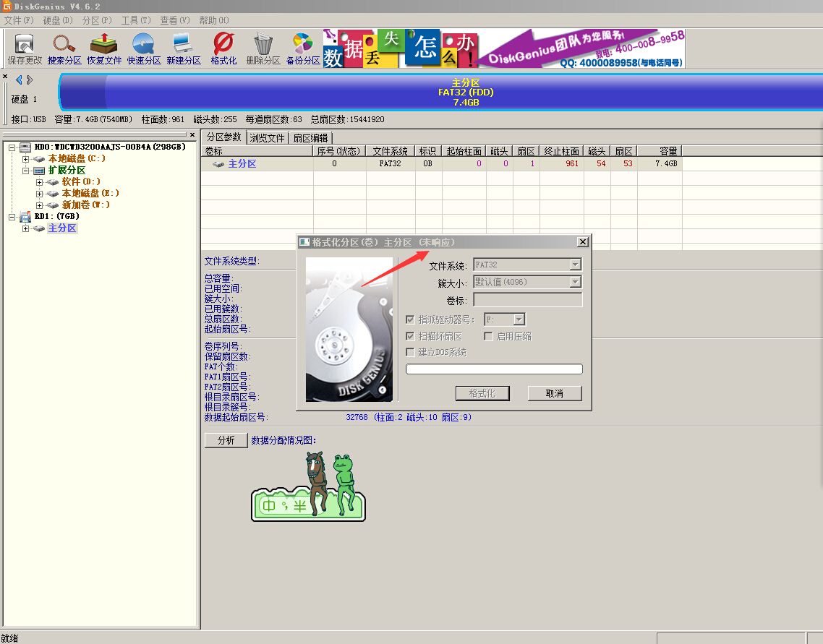Collapse the HD0 disk tree node
823x644 pixels.
(x=12, y=147)
